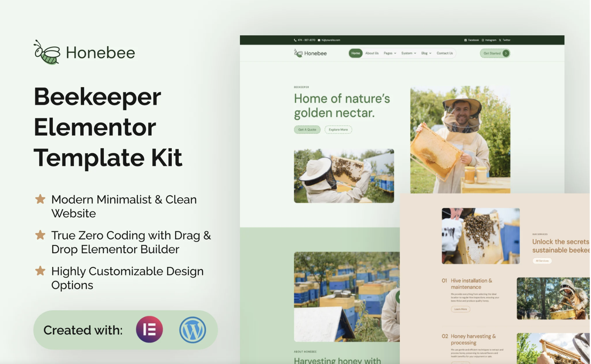Expand the System dropdown menu

[409, 53]
